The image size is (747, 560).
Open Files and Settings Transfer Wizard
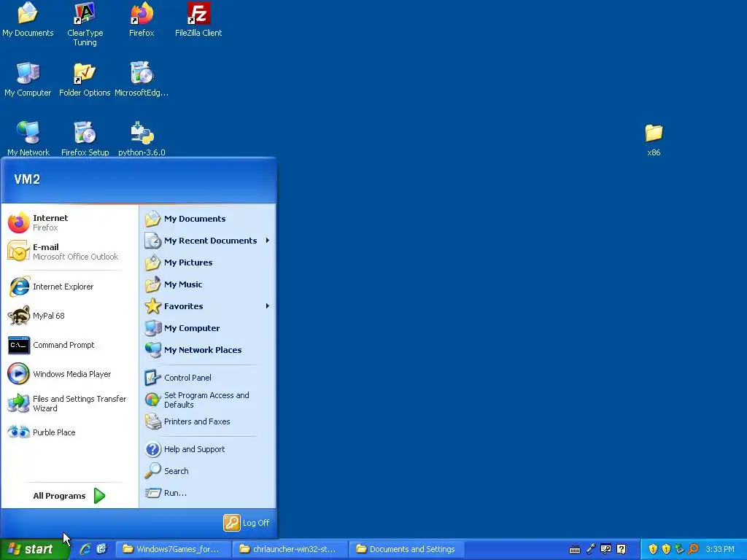[69, 403]
